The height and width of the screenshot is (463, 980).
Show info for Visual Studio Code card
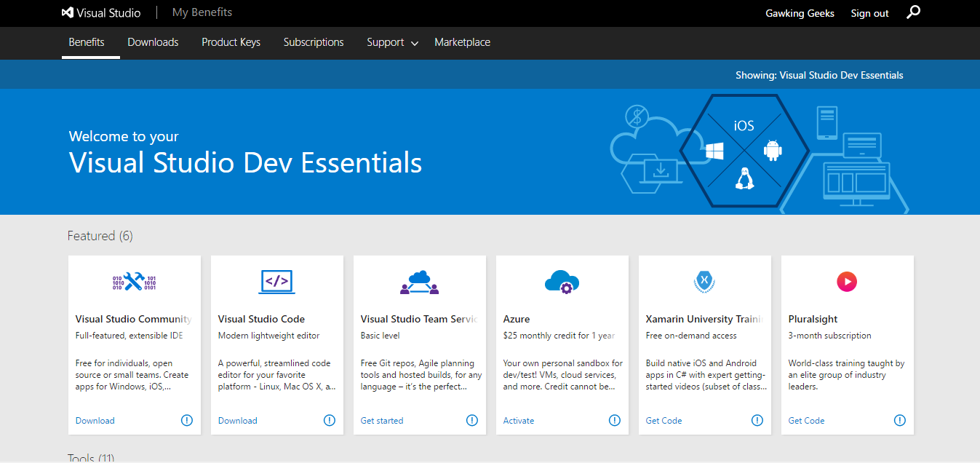pyautogui.click(x=330, y=420)
